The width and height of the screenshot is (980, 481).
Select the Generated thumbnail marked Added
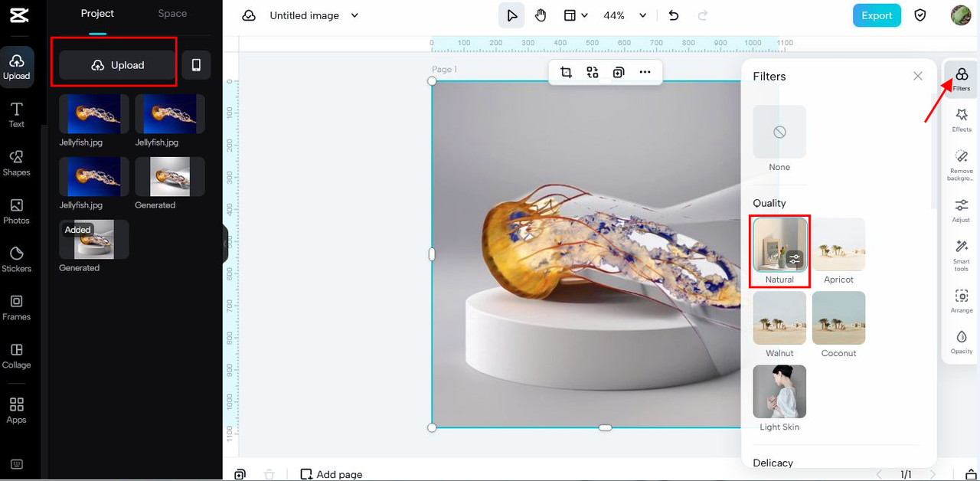click(94, 239)
